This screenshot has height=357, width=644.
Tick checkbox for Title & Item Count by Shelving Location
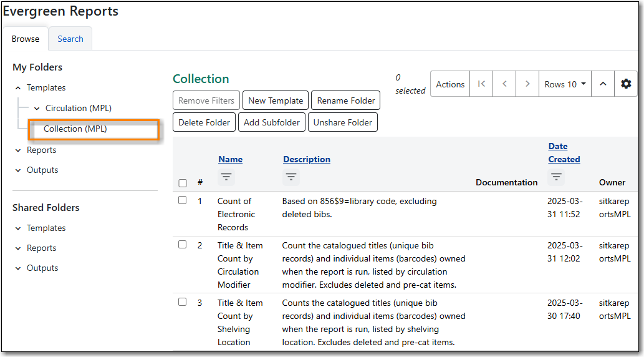(183, 302)
